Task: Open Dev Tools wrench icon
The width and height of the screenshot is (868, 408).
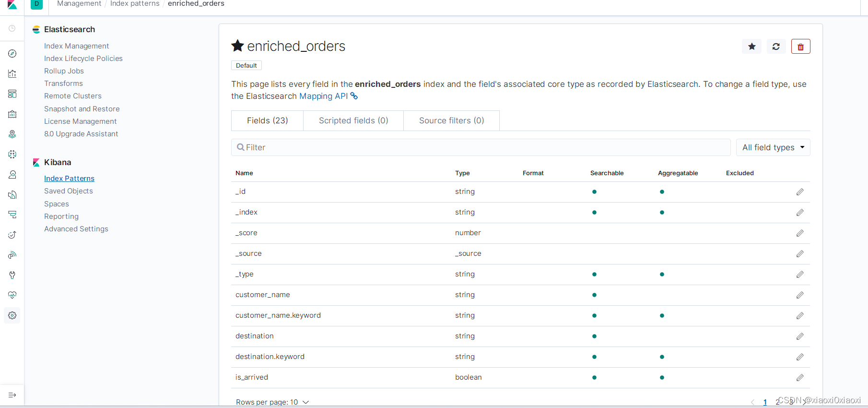Action: point(12,275)
